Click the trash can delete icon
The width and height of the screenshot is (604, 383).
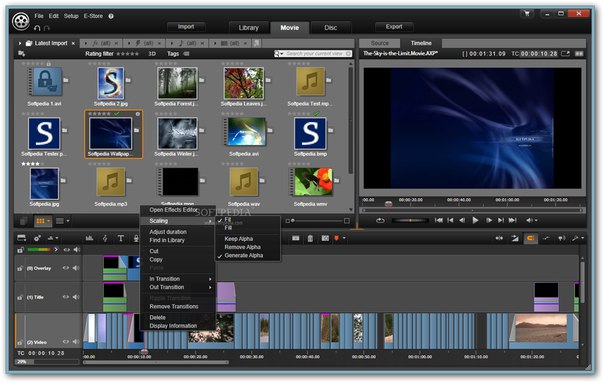point(310,239)
